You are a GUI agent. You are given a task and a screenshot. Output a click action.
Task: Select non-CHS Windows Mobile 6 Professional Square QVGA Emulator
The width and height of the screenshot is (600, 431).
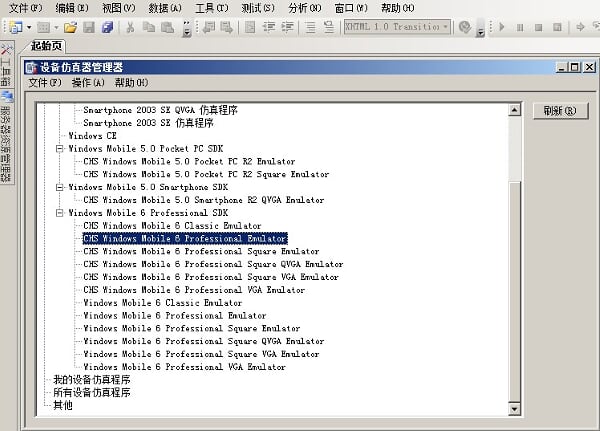pos(204,341)
